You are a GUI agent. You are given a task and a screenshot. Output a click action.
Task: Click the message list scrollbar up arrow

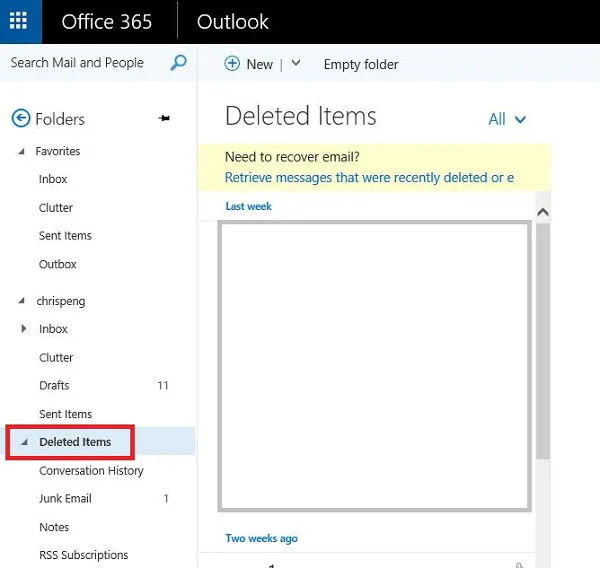coord(543,212)
